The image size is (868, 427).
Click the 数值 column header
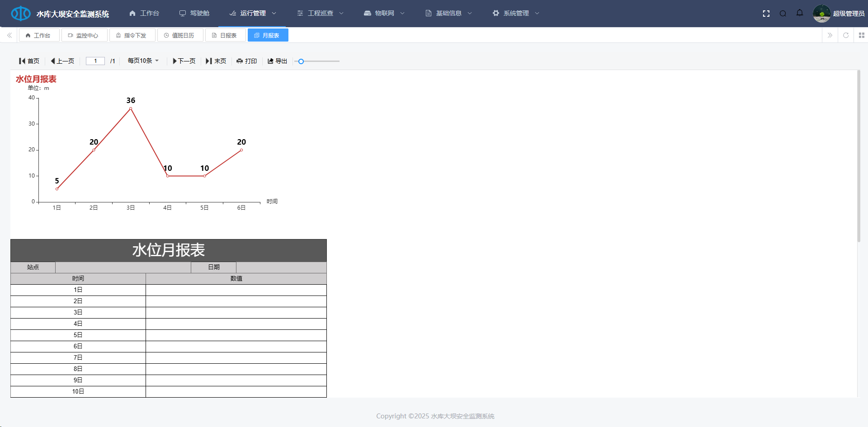click(236, 279)
